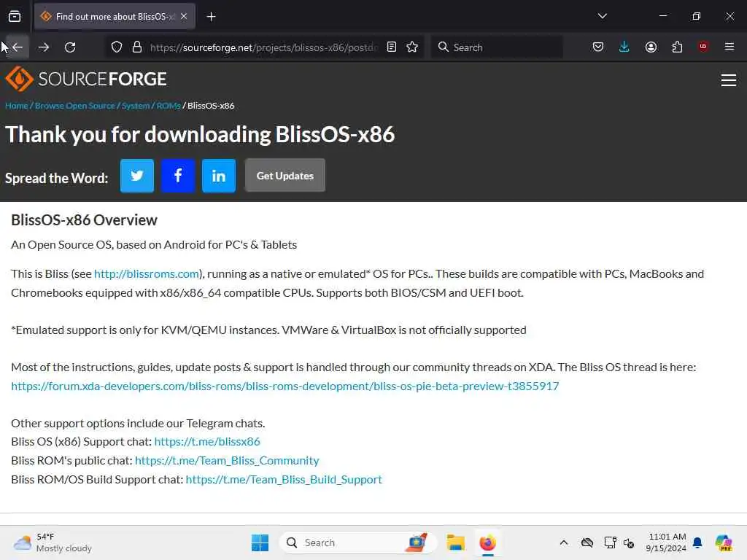Open the Pocket save icon
The height and width of the screenshot is (560, 747).
598,47
